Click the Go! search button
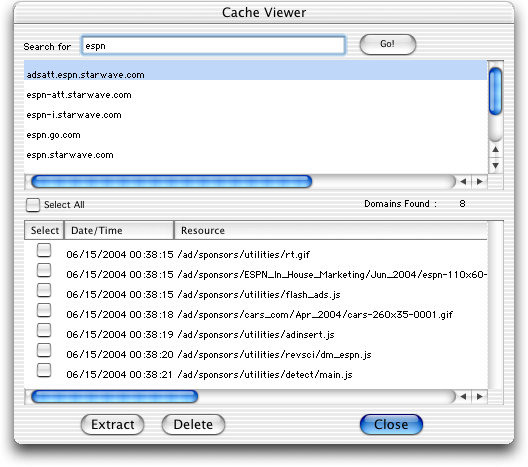The image size is (528, 467). (388, 44)
